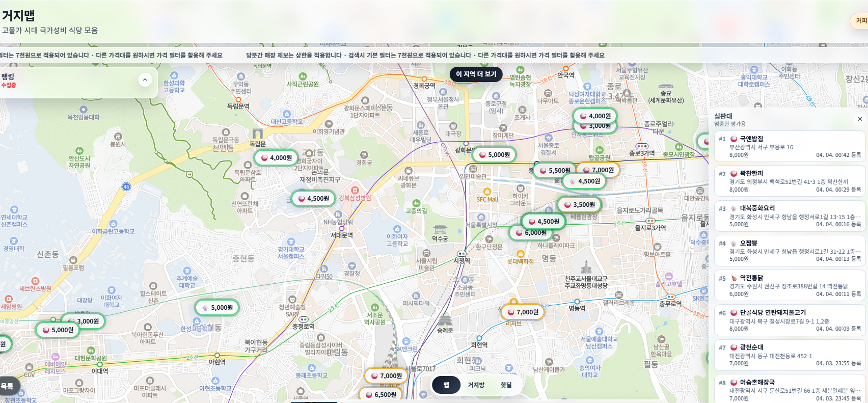Open the 6,000원 marker near 을지로
The width and height of the screenshot is (868, 403).
pyautogui.click(x=531, y=233)
